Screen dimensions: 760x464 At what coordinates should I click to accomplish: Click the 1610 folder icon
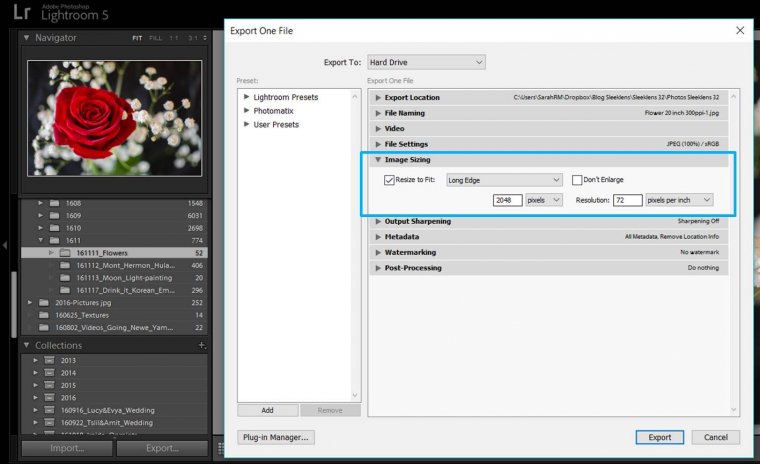point(54,228)
